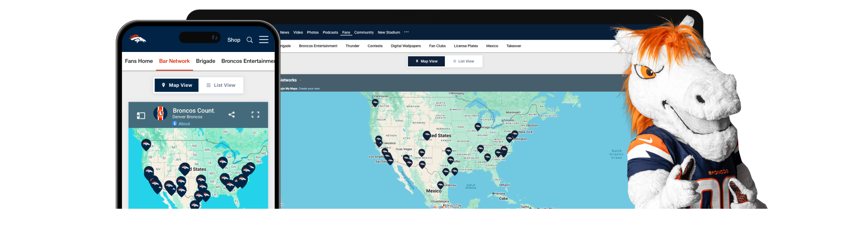Tap the Chicago-area pin on phone map
Viewport: 868px width, 225px height.
point(222,162)
